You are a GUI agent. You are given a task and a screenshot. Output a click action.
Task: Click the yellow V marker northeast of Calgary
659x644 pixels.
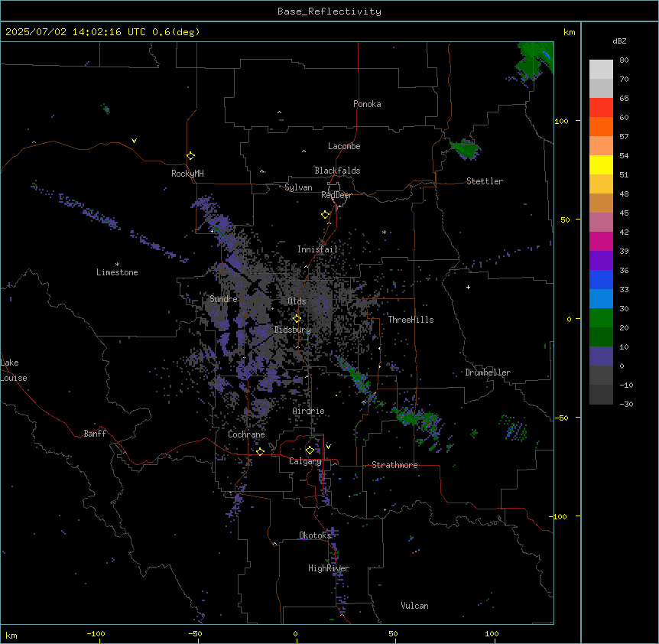pyautogui.click(x=328, y=447)
